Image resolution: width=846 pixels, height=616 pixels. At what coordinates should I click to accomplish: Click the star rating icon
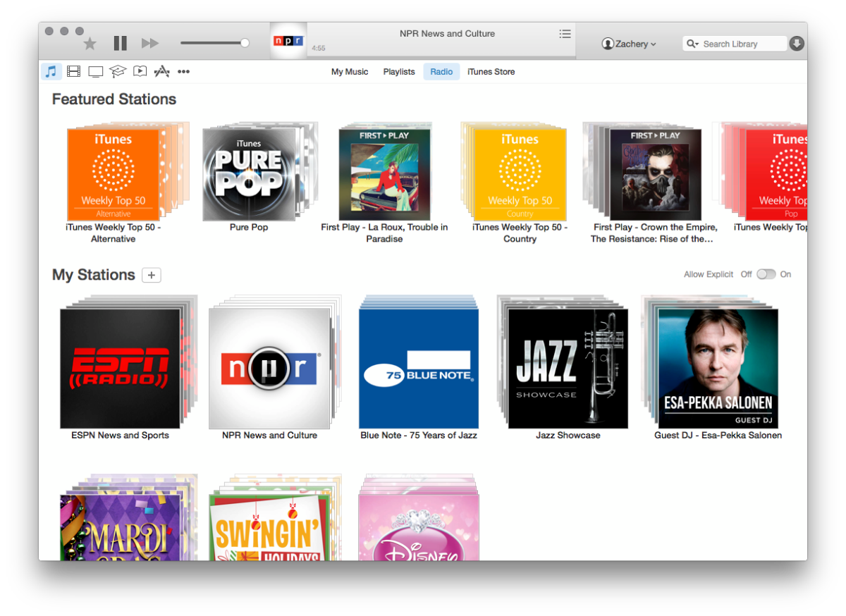coord(90,44)
